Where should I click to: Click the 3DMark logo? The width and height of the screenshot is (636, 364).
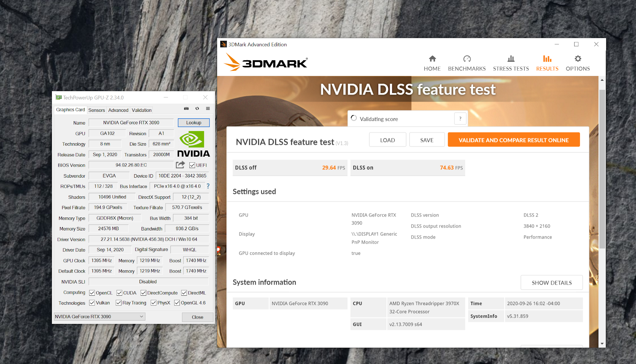point(266,62)
